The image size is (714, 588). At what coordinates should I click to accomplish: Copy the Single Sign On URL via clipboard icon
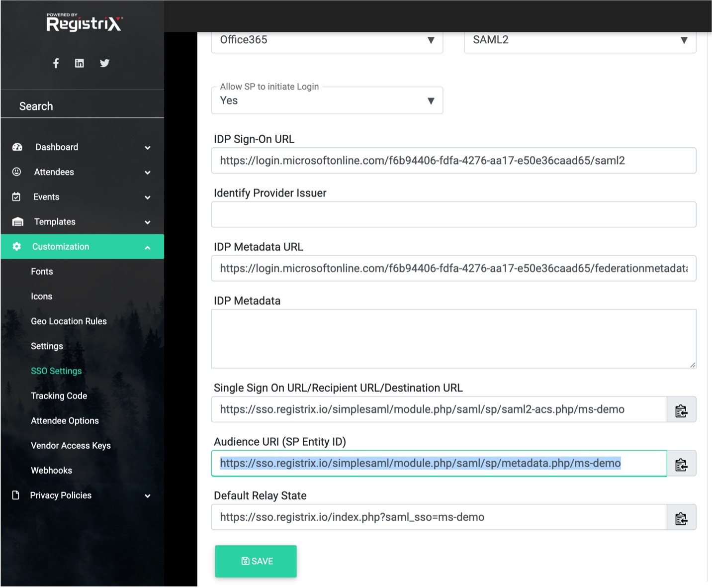point(681,409)
